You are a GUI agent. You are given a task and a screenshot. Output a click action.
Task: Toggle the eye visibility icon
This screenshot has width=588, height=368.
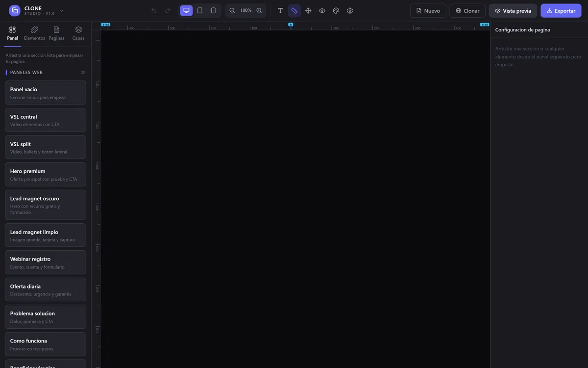tap(322, 11)
